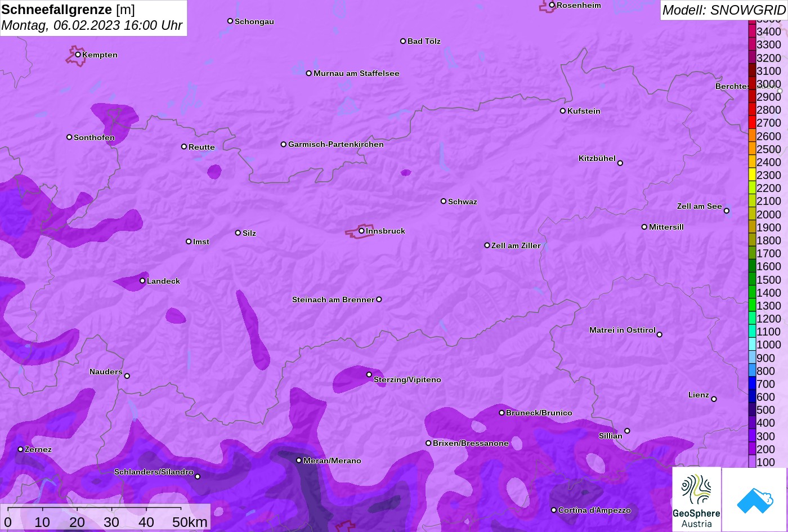Click the Lienz marker dot
This screenshot has height=532, width=788.
[714, 399]
